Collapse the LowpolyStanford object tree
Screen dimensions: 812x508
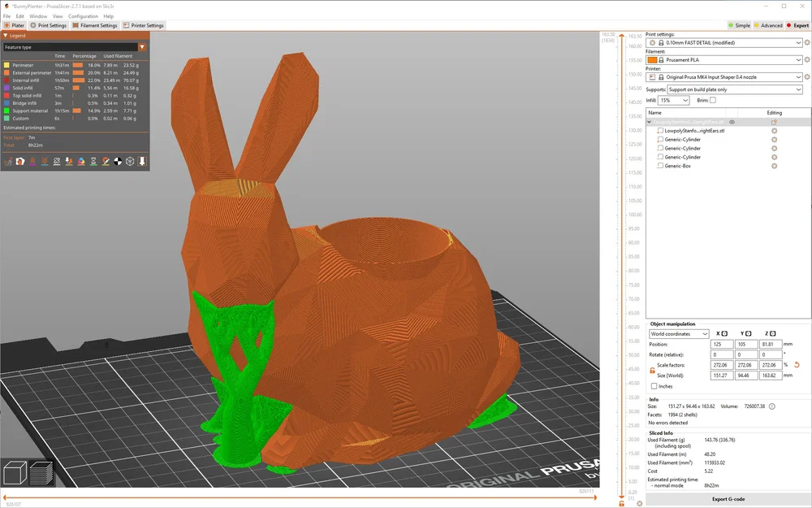pyautogui.click(x=650, y=121)
